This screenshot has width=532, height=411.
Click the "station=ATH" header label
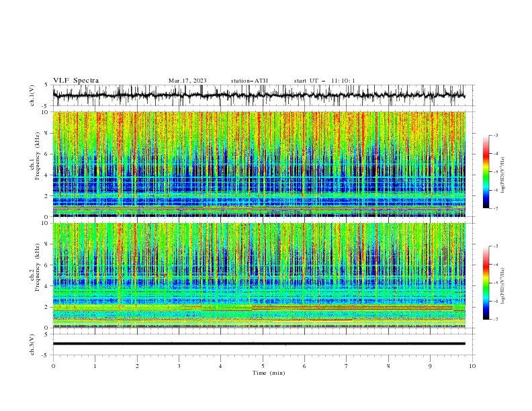point(249,81)
